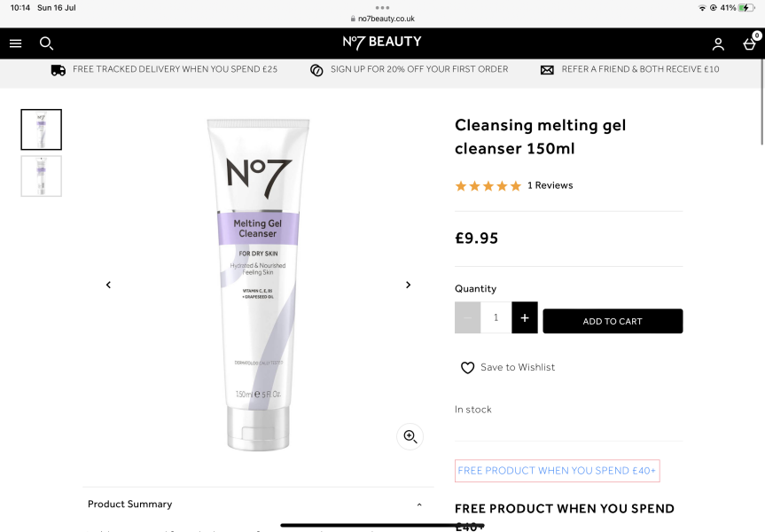Screen dimensions: 765x532
Task: Click the Save to Wishlist heart toggle
Action: click(x=467, y=367)
